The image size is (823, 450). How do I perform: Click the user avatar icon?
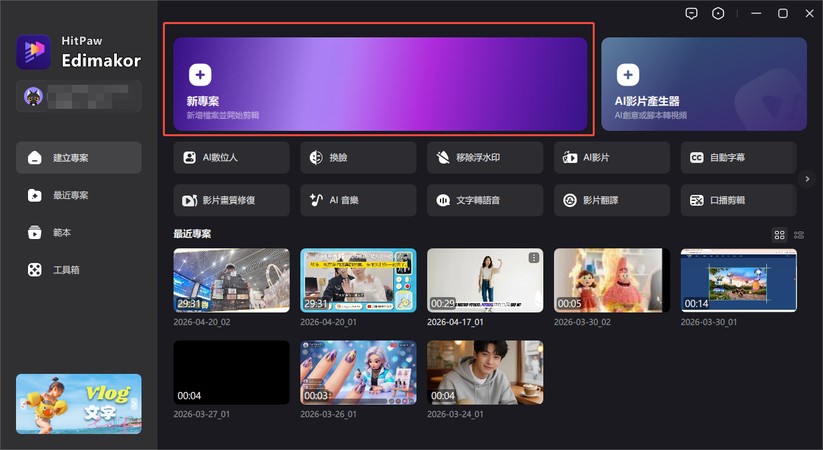pyautogui.click(x=33, y=96)
